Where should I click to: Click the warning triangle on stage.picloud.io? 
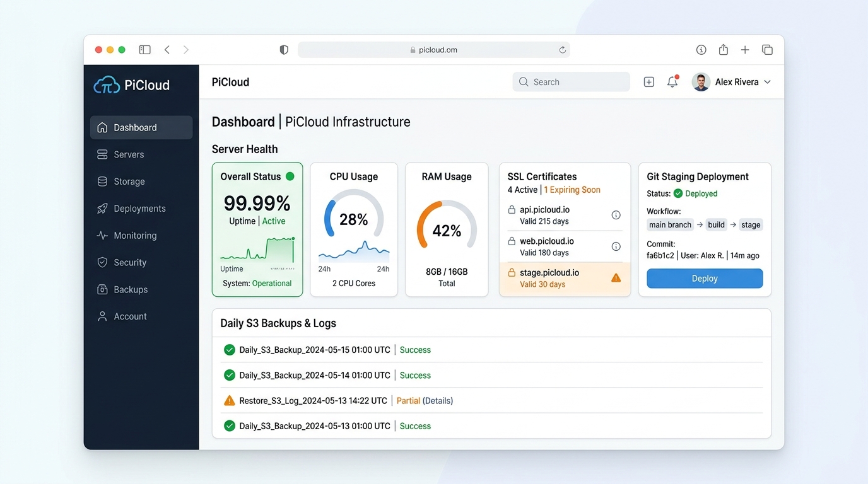pos(616,278)
